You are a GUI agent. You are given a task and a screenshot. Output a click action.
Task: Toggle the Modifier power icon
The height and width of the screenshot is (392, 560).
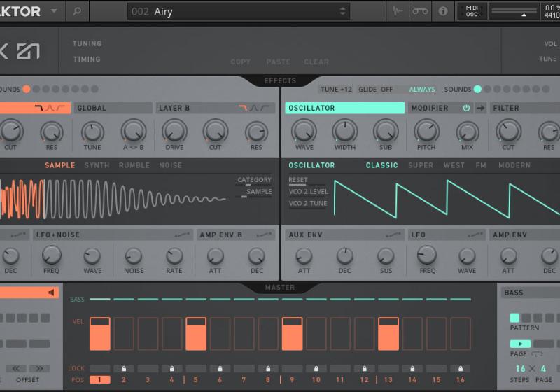pyautogui.click(x=466, y=108)
